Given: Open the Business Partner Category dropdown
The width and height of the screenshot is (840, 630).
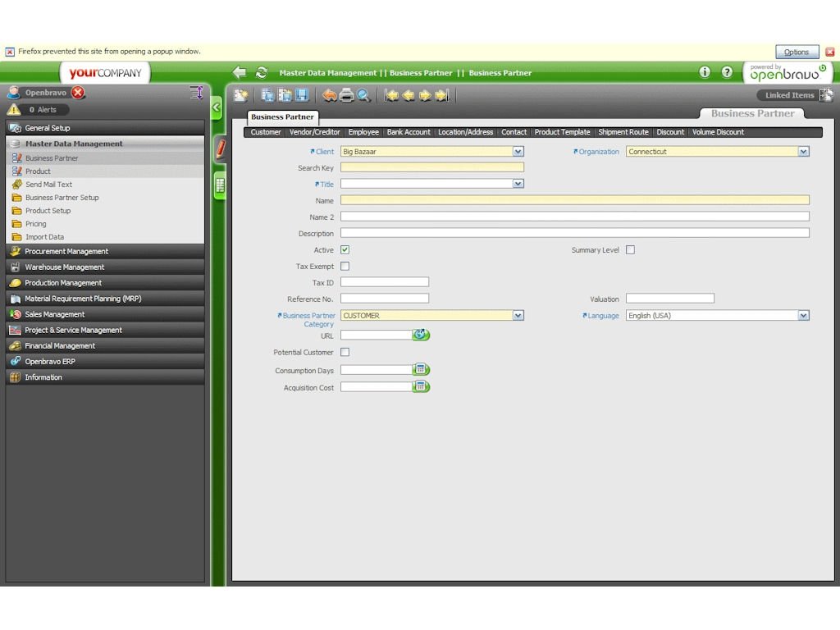Looking at the screenshot, I should click(518, 316).
